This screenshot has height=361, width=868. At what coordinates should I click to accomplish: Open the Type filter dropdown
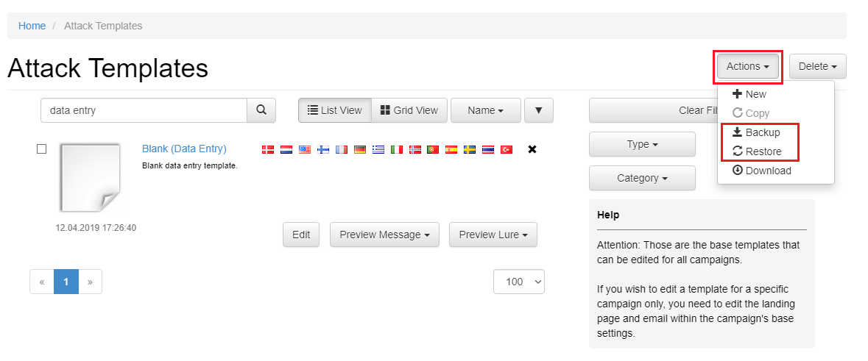[x=642, y=143]
